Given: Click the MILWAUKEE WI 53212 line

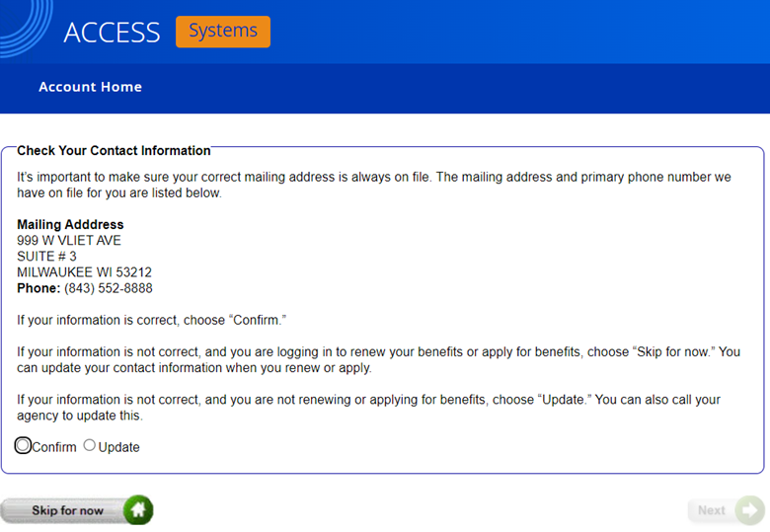Looking at the screenshot, I should pyautogui.click(x=84, y=272).
